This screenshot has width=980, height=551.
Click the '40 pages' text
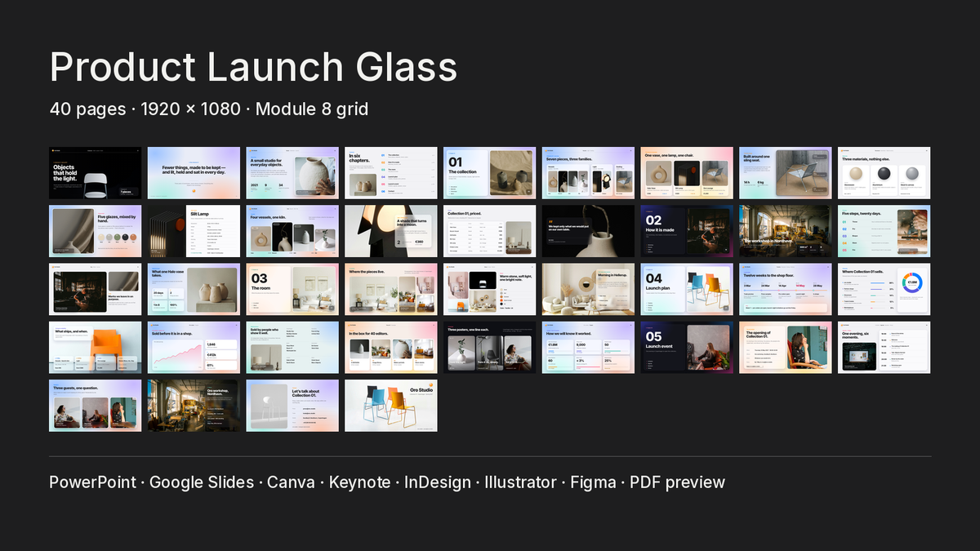point(87,109)
